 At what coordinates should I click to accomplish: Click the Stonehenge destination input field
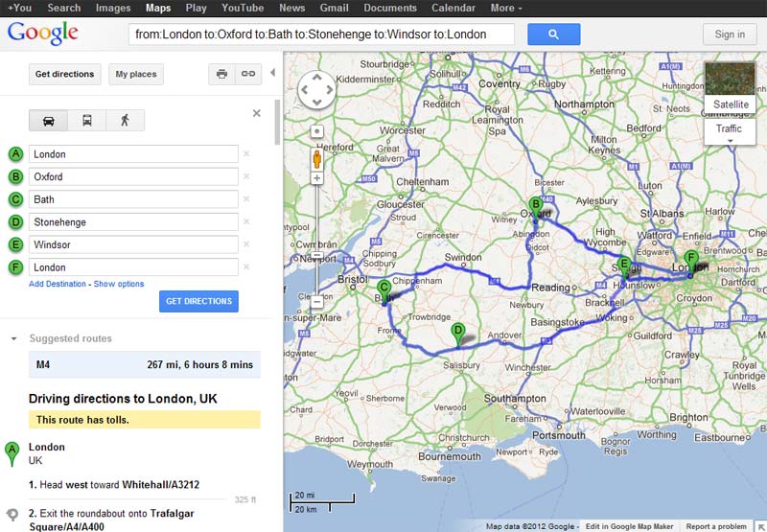coord(134,222)
